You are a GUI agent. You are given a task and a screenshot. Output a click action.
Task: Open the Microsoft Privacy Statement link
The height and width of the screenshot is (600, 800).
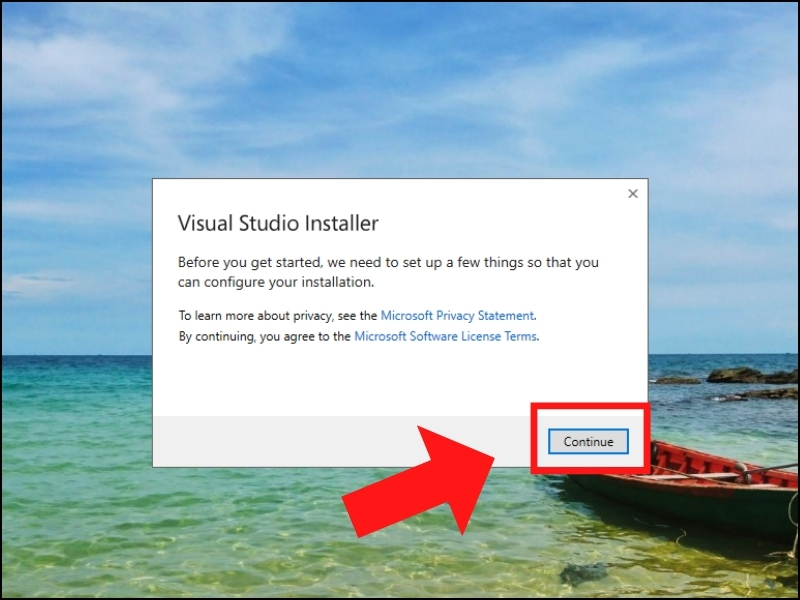(x=457, y=316)
